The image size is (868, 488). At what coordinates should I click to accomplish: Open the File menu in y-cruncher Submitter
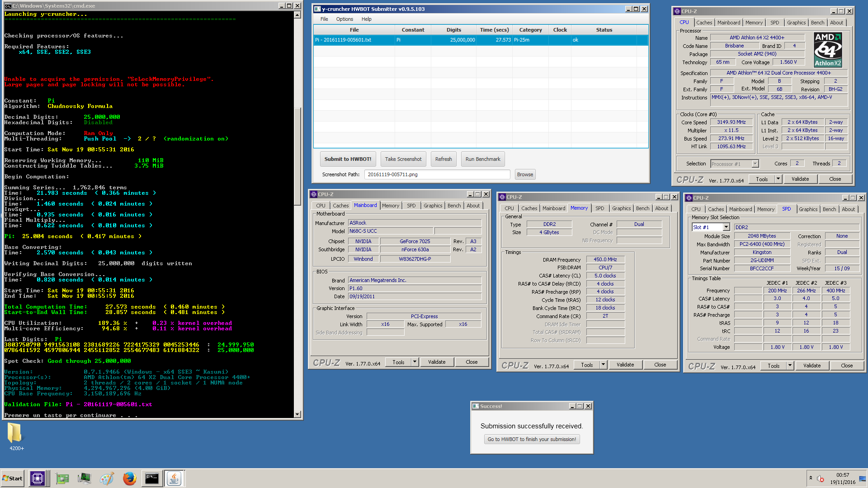324,19
